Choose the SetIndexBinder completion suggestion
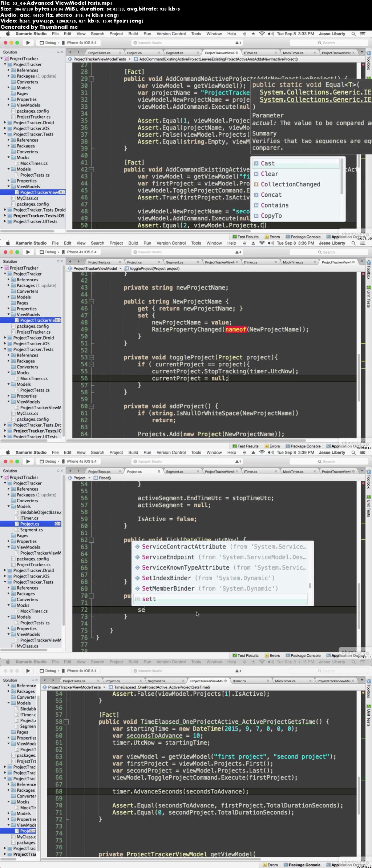The width and height of the screenshot is (372, 868). [x=221, y=578]
